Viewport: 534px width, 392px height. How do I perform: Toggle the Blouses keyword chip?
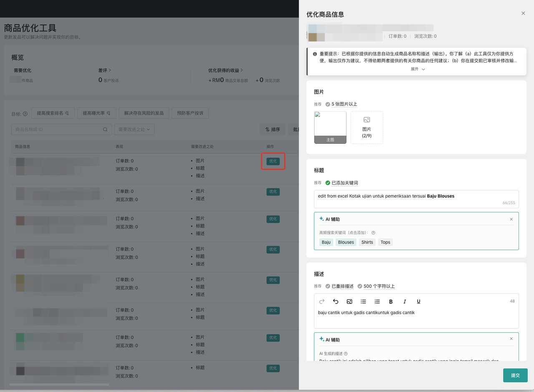pyautogui.click(x=346, y=242)
